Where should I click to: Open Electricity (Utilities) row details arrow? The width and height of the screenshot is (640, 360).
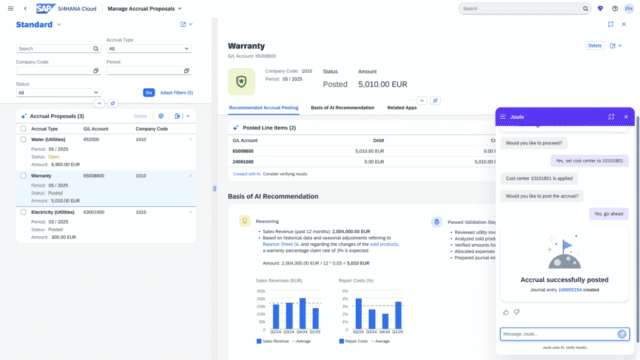click(191, 212)
